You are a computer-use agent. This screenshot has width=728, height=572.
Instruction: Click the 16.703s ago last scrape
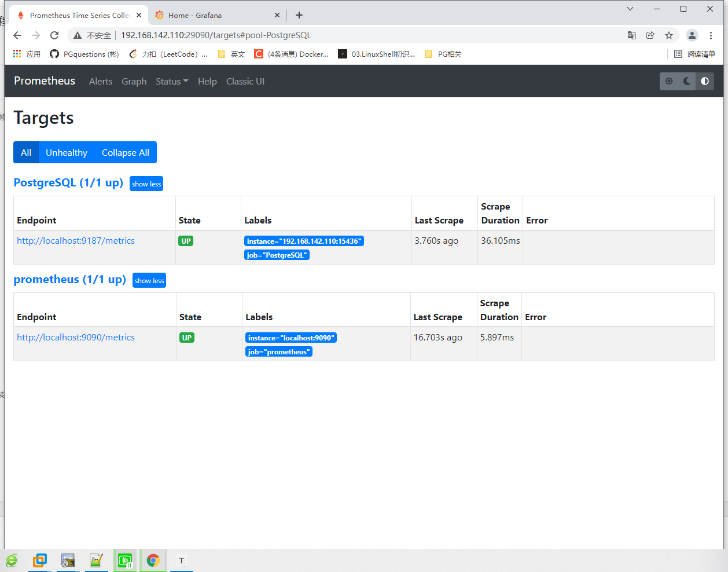438,338
